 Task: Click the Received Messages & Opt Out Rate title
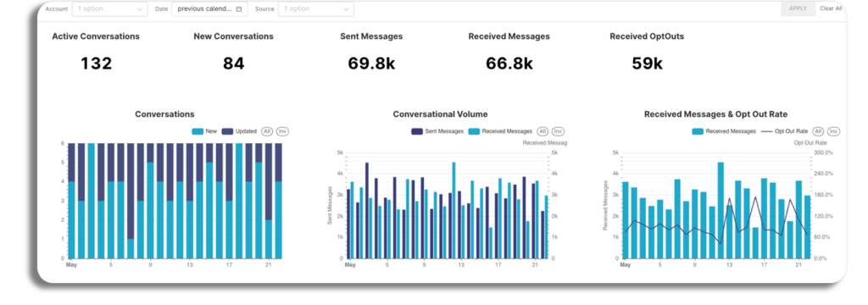tap(715, 114)
